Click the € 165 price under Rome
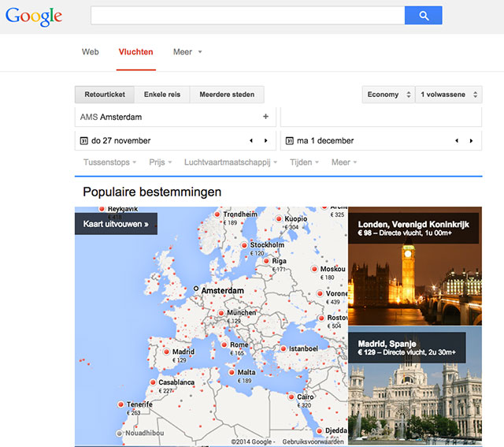 click(x=237, y=353)
